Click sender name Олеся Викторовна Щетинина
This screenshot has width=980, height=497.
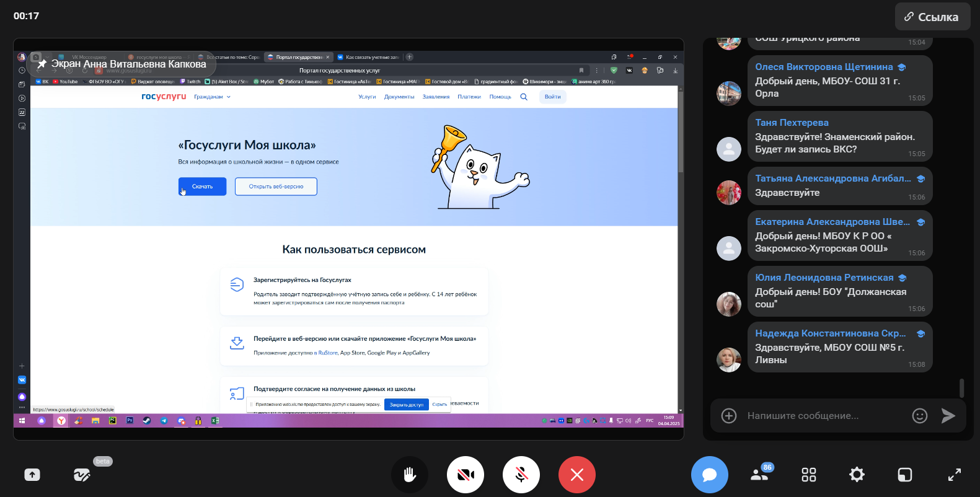coord(824,67)
